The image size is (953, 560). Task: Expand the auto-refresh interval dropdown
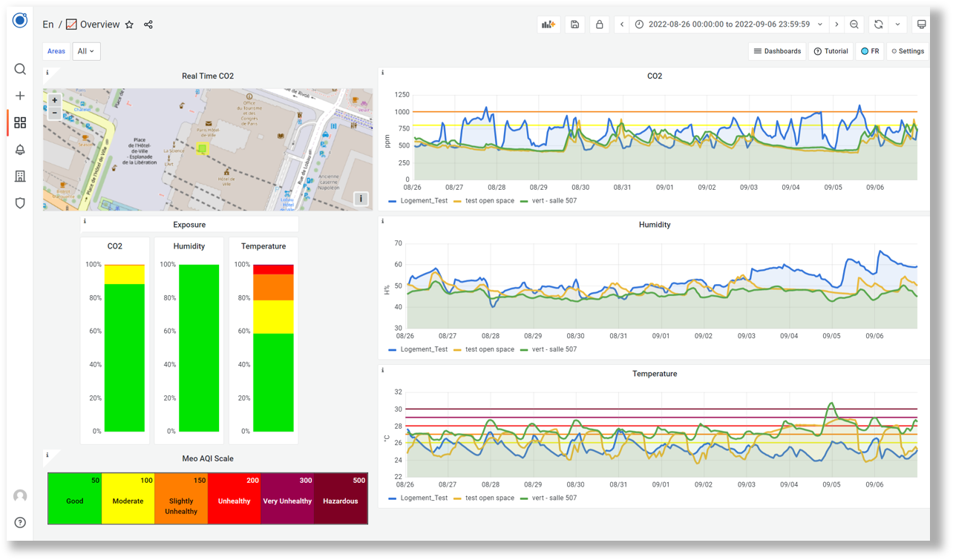(899, 24)
